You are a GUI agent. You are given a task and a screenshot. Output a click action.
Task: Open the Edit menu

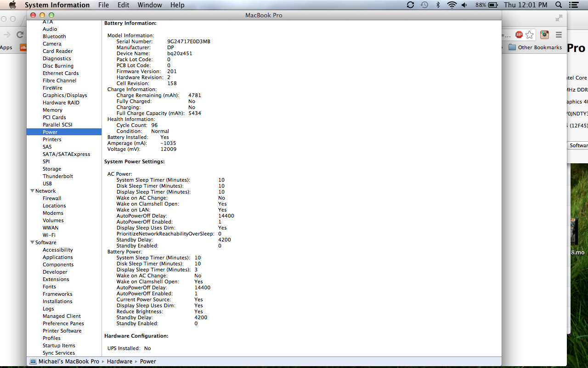tap(123, 5)
